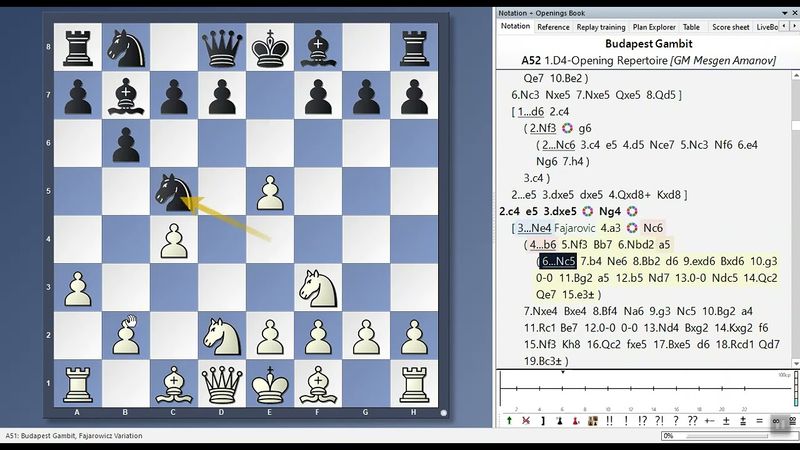Screen dimensions: 800x450
Task: Click the small board diagram icon in toolbar
Action: 593,421
